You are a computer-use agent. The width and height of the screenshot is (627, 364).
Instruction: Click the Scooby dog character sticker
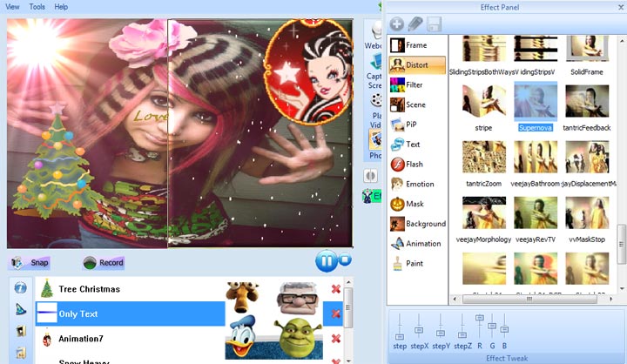[x=242, y=296]
